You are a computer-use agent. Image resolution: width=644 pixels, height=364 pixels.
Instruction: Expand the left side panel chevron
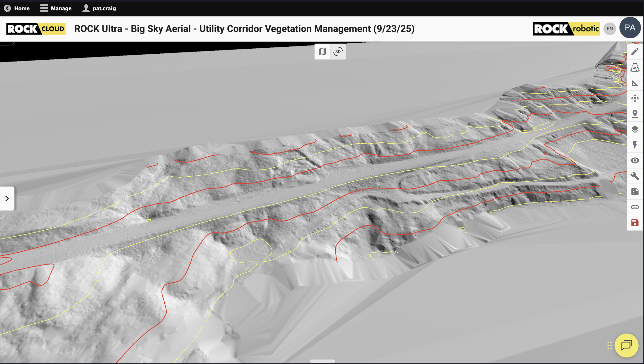point(7,198)
